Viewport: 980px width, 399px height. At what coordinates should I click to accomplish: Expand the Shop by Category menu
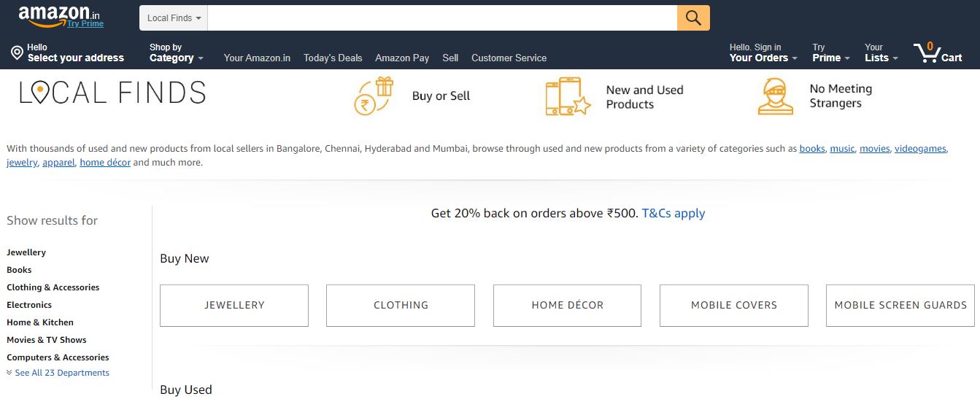point(176,53)
